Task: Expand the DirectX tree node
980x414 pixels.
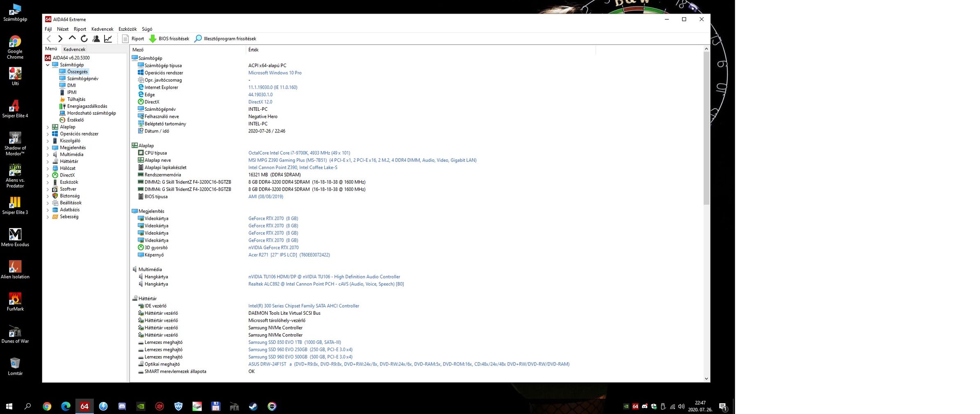Action: pyautogui.click(x=48, y=176)
